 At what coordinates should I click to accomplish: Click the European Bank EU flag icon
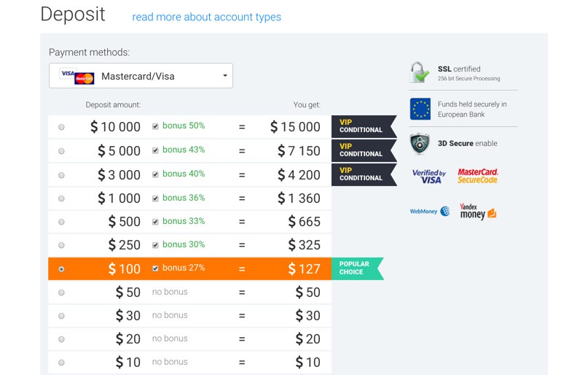click(x=420, y=109)
